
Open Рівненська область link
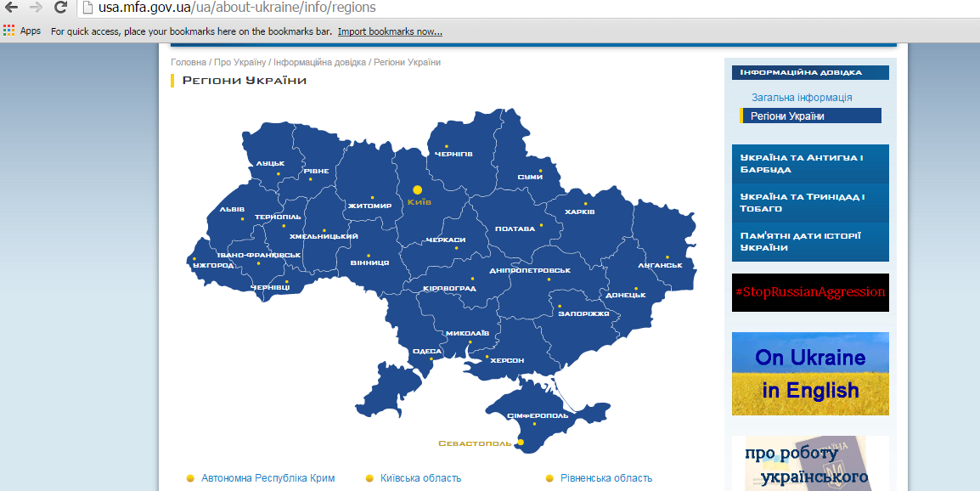[606, 478]
